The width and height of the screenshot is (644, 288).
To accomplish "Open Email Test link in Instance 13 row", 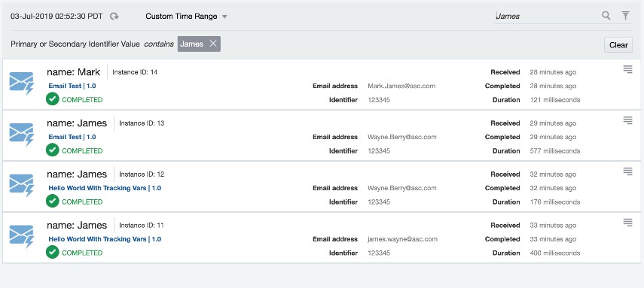I will [72, 137].
